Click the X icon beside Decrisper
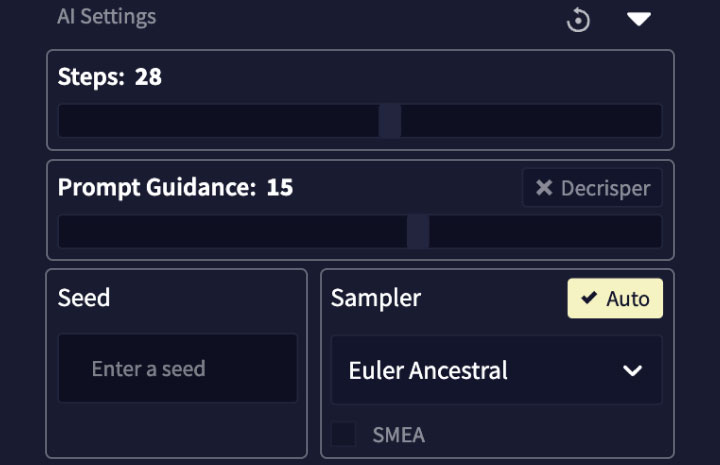Screen dimensions: 720x465 (544, 188)
